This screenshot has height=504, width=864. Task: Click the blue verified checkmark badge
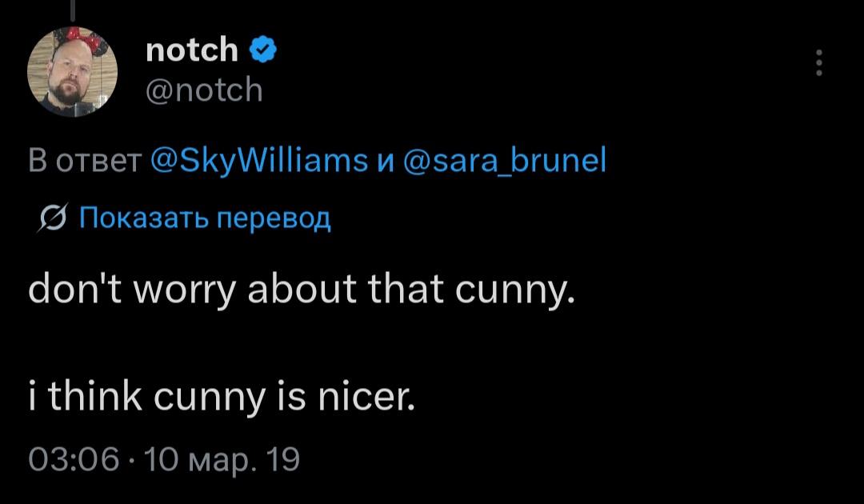pyautogui.click(x=263, y=50)
